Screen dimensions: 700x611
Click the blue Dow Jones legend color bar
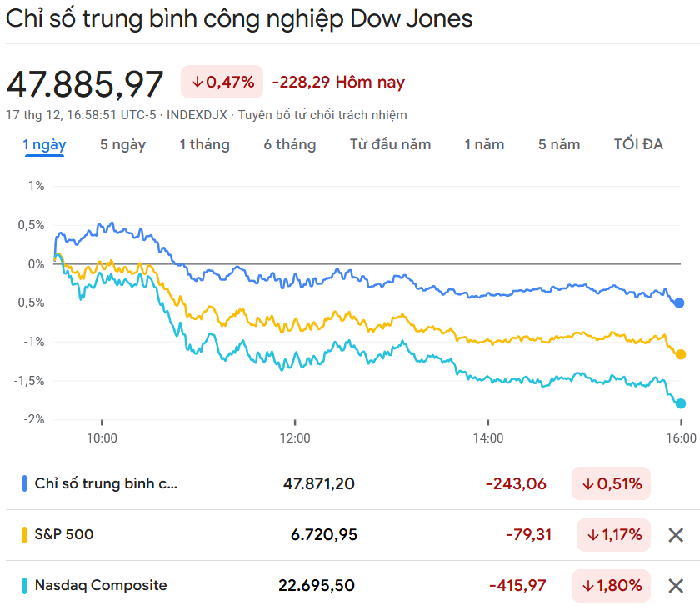pyautogui.click(x=25, y=483)
